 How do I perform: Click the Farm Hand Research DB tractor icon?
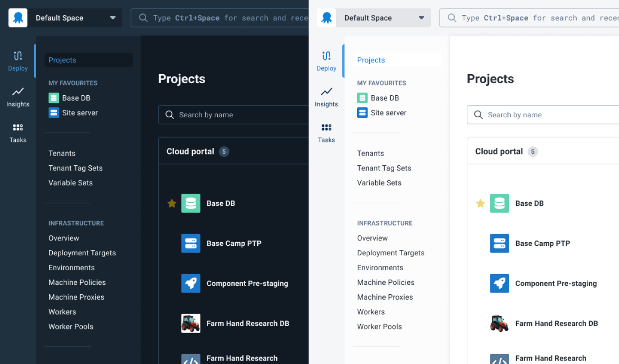coord(191,323)
